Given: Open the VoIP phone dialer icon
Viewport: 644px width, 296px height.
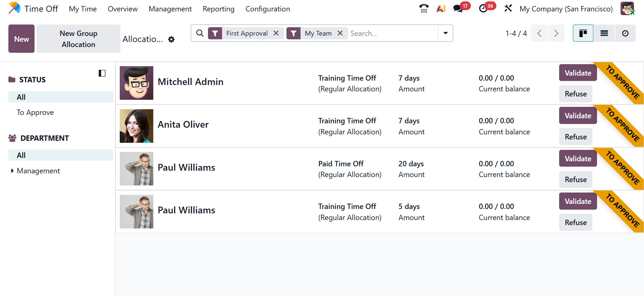Looking at the screenshot, I should tap(424, 8).
